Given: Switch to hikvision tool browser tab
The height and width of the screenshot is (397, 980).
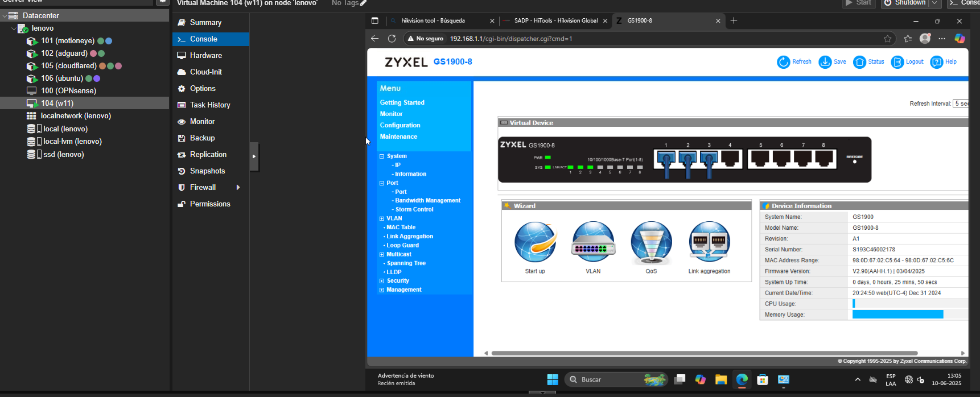Looking at the screenshot, I should click(x=442, y=20).
